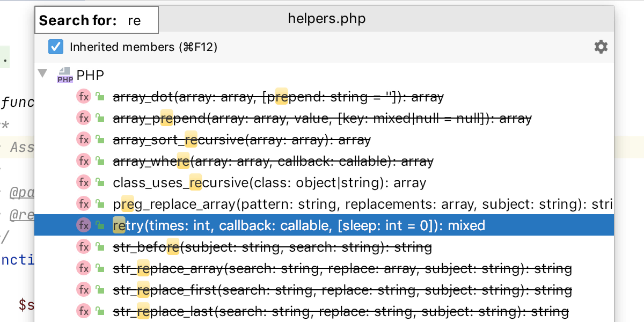
Task: Click the green lock icon beside preg_replace_array
Action: click(x=99, y=204)
